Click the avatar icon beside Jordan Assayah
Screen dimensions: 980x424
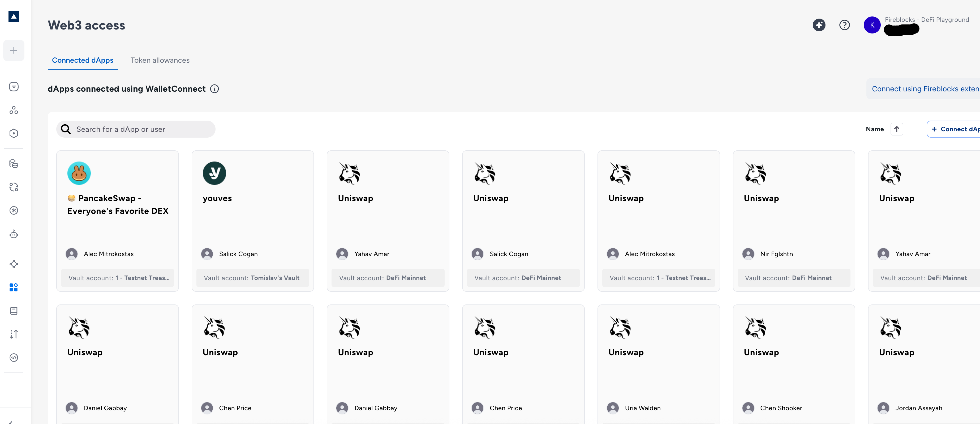click(x=883, y=408)
